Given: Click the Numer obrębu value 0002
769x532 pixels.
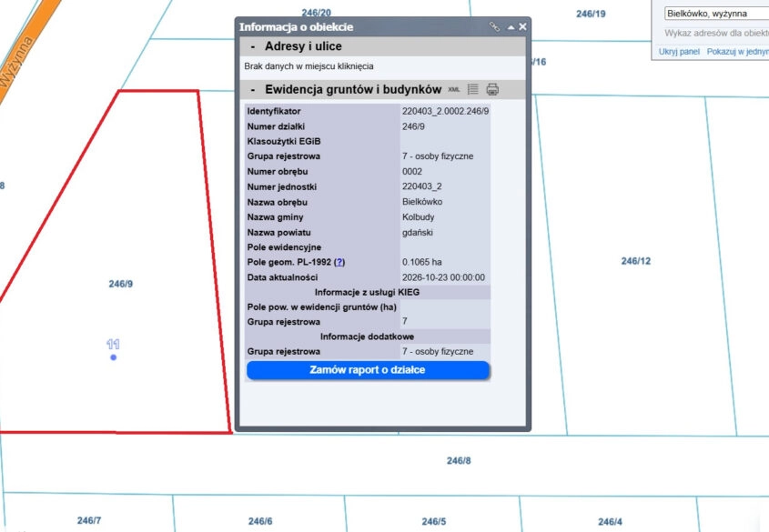Looking at the screenshot, I should click(x=412, y=172).
